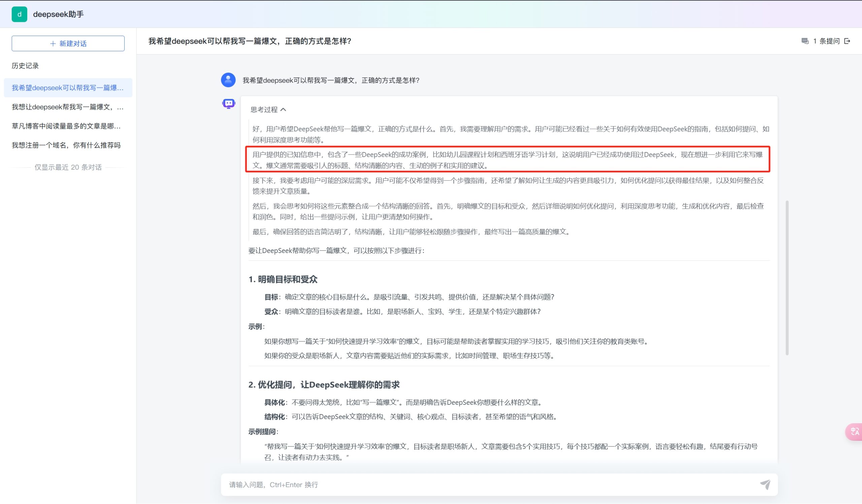
Task: Click the bold 受众 bullet line
Action: coord(402,312)
